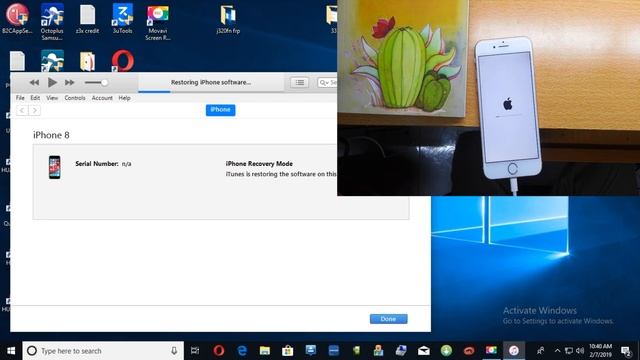Image resolution: width=640 pixels, height=360 pixels.
Task: Click the Done button
Action: [388, 319]
